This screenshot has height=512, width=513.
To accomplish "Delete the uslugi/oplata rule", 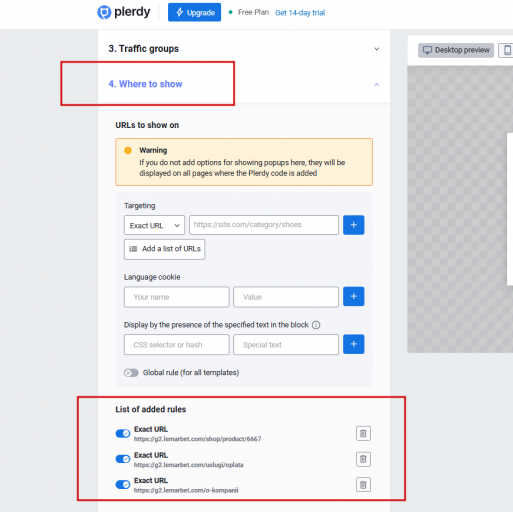I will (363, 459).
